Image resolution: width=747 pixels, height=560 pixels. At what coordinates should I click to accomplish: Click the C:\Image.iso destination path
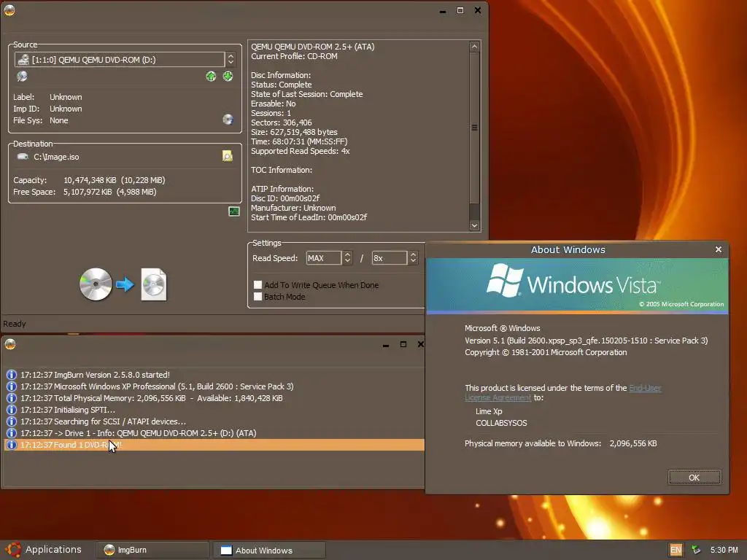56,157
